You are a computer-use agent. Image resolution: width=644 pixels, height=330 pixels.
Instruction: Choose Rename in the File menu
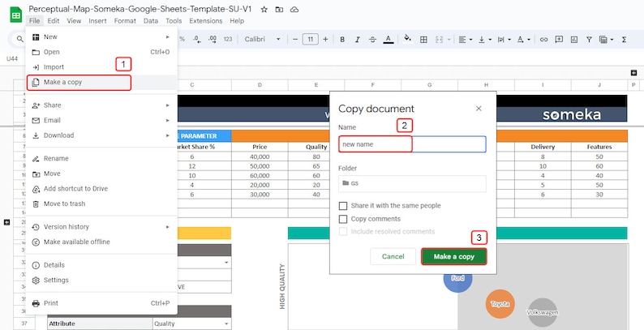tap(101, 158)
